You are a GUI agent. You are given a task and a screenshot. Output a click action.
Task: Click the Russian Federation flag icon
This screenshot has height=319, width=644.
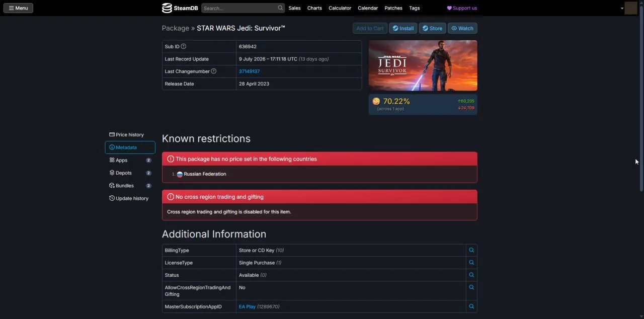180,174
